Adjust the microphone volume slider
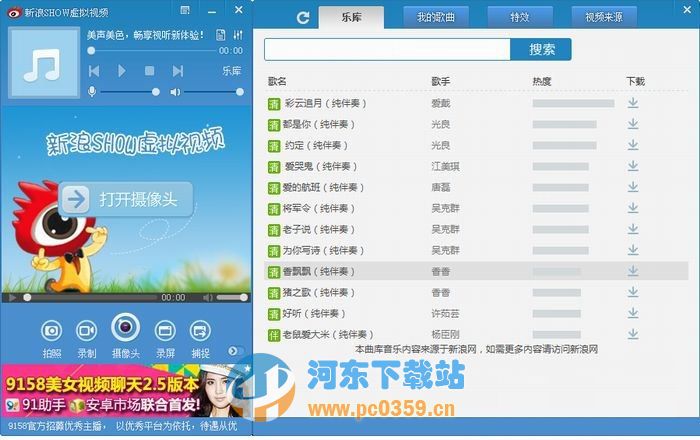 click(130, 92)
